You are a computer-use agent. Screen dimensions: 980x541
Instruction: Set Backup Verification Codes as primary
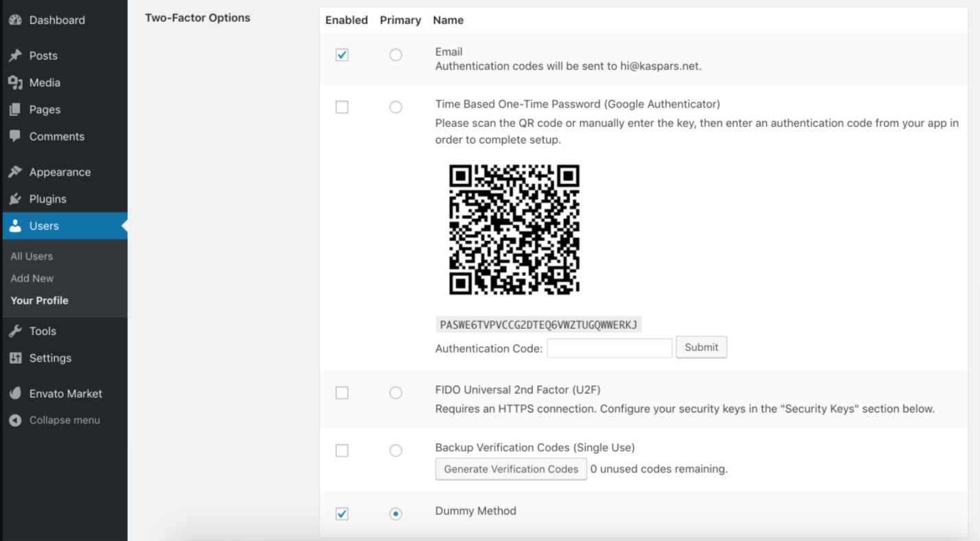click(396, 450)
